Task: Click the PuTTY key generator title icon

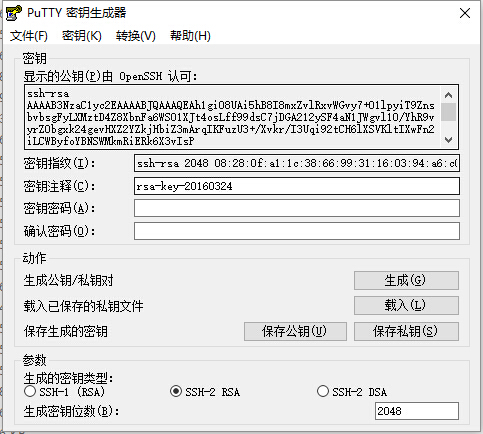Action: click(14, 13)
